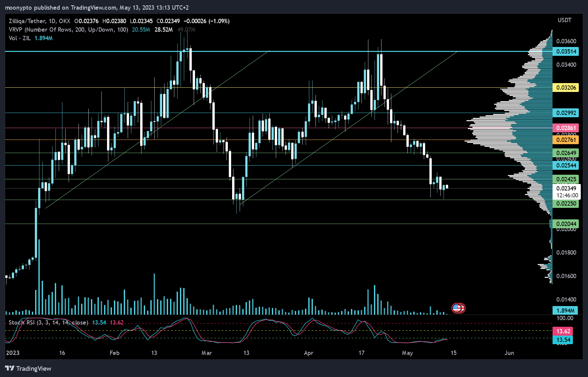Click the moonypto published header text
Viewport: 588px width, 377px height.
97,7
